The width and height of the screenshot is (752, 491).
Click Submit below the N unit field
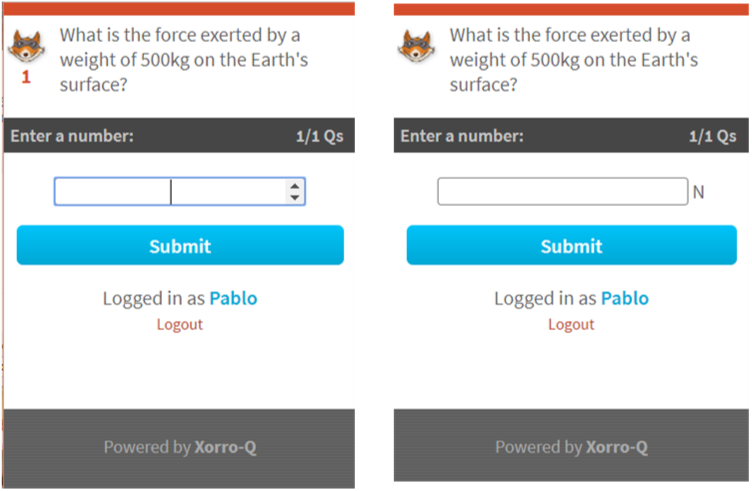coord(572,245)
